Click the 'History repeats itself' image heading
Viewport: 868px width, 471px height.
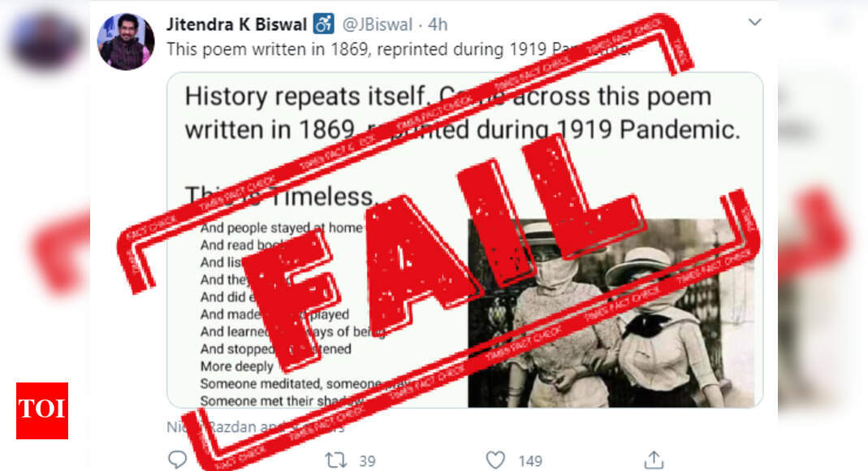click(x=462, y=114)
